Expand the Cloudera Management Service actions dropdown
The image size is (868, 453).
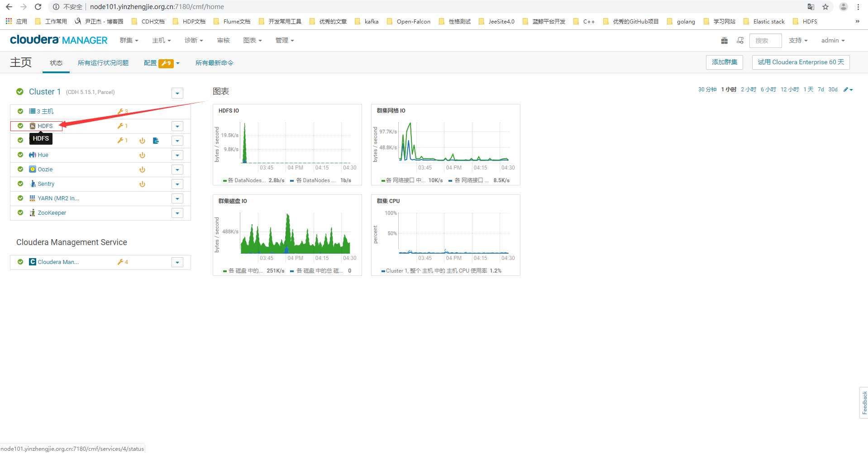pos(177,263)
